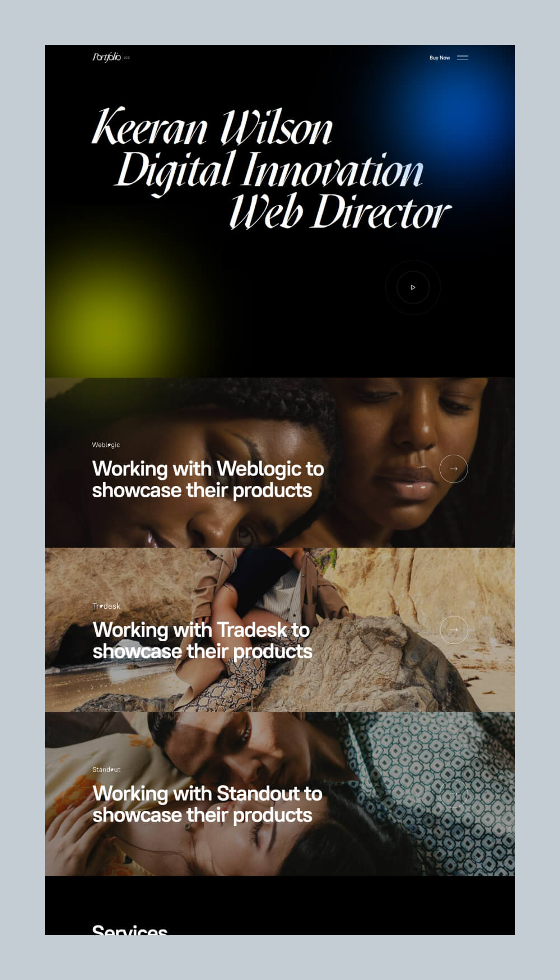Image resolution: width=560 pixels, height=980 pixels.
Task: Click the Standout project arrow icon
Action: coord(454,794)
